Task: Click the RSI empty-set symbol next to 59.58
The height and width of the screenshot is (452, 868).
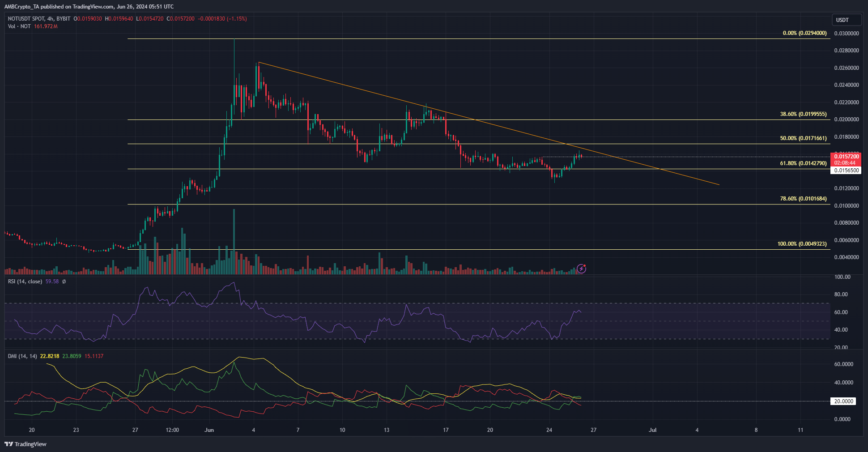Action: pyautogui.click(x=64, y=281)
